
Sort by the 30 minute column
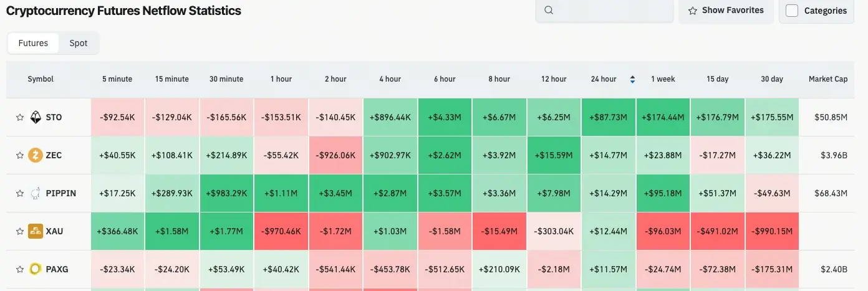[226, 79]
